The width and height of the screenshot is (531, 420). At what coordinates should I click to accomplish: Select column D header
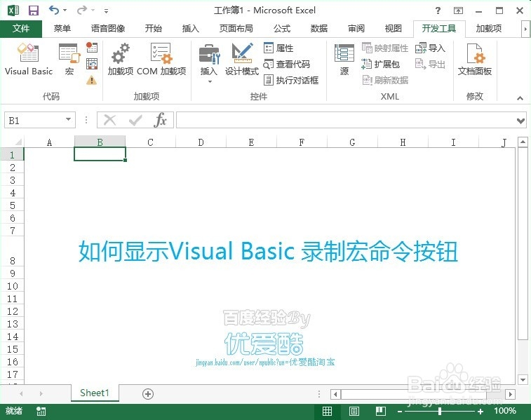(201, 142)
